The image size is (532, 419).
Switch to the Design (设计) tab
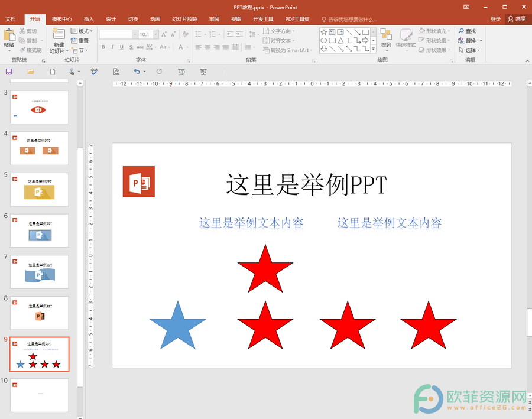111,20
